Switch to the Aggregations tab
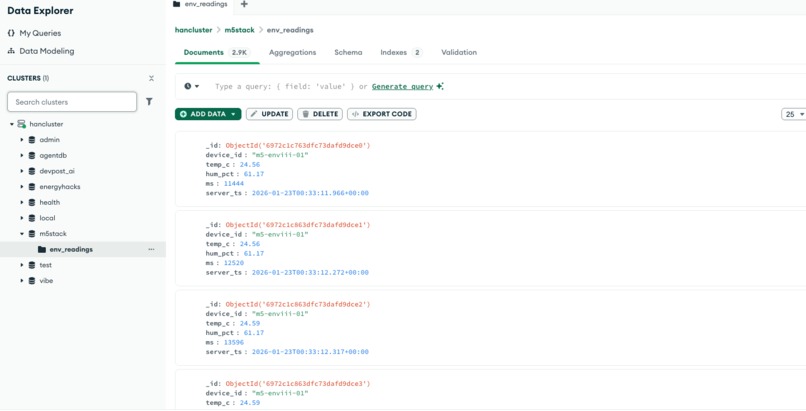The height and width of the screenshot is (411, 806). 292,52
